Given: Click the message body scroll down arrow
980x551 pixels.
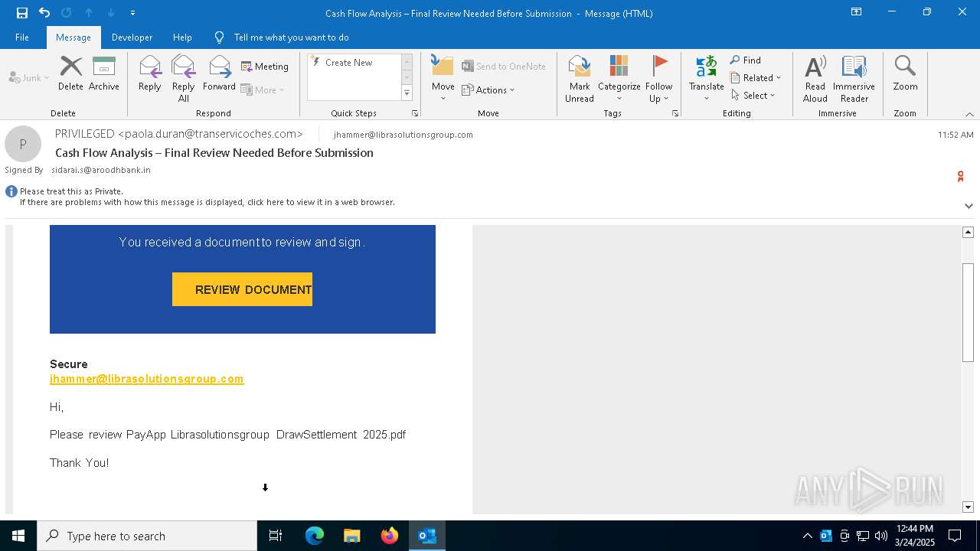Looking at the screenshot, I should point(968,507).
